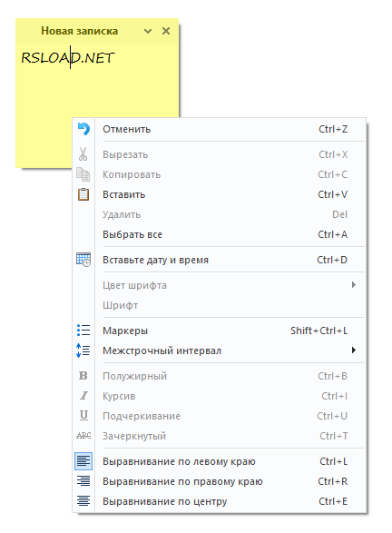Choose Выравнивание по левому краю
The height and width of the screenshot is (533, 392).
pyautogui.click(x=220, y=461)
